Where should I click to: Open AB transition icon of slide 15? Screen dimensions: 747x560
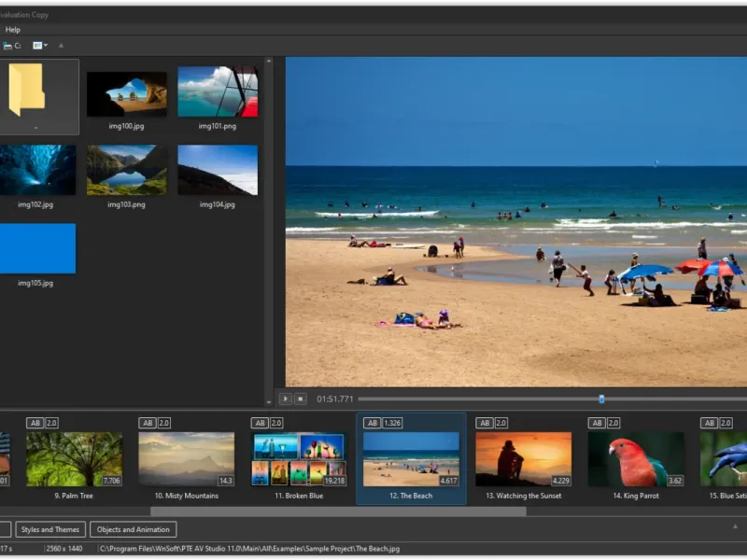[x=710, y=423]
